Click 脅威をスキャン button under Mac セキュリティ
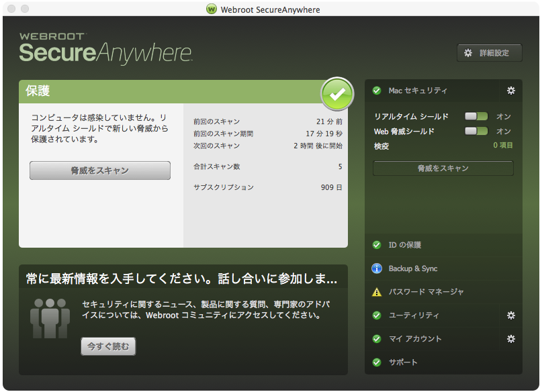The image size is (540, 392). pyautogui.click(x=443, y=168)
